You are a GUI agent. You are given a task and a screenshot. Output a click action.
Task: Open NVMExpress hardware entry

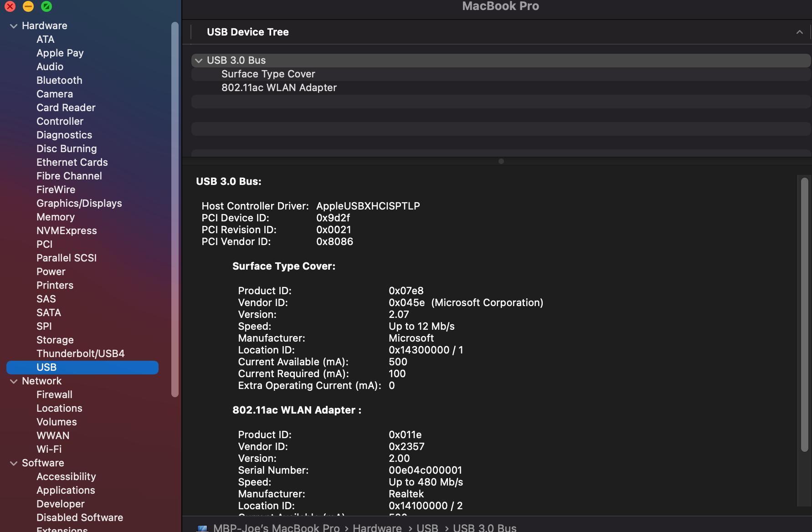tap(67, 230)
